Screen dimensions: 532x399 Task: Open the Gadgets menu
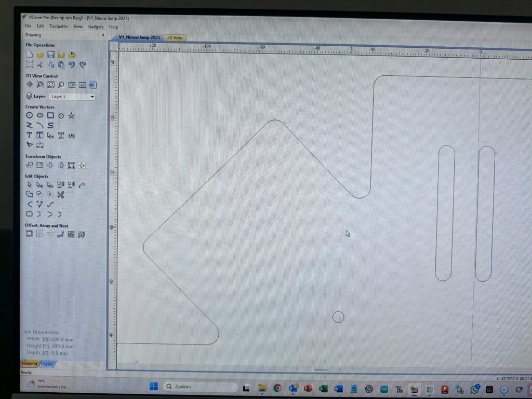coord(96,27)
